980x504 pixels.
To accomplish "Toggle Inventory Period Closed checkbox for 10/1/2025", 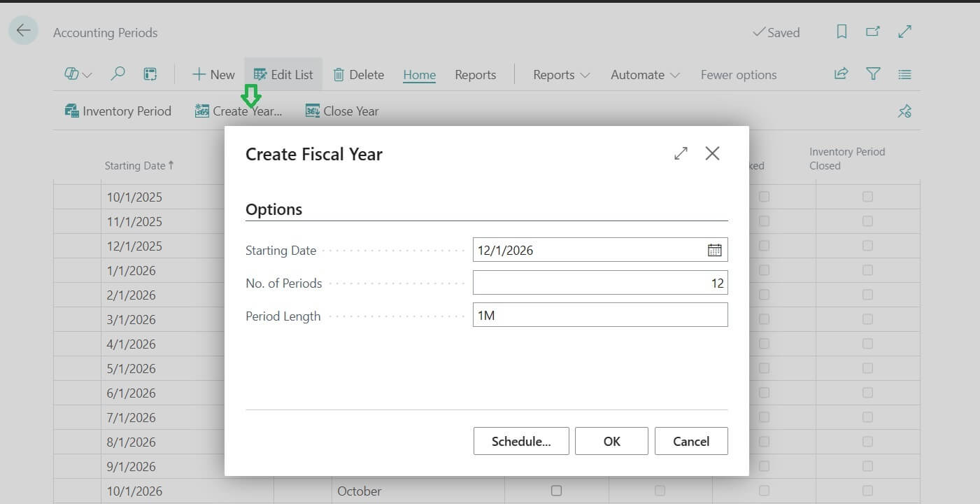I will [867, 197].
